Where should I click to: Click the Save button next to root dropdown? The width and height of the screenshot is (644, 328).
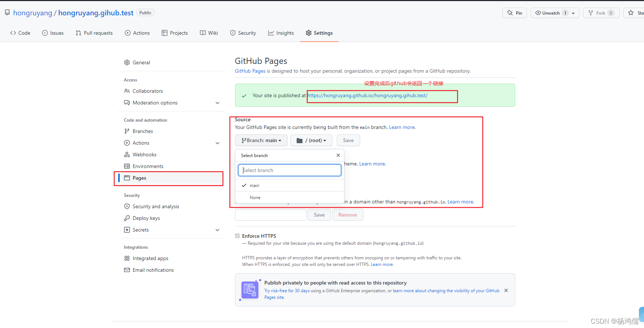point(348,140)
